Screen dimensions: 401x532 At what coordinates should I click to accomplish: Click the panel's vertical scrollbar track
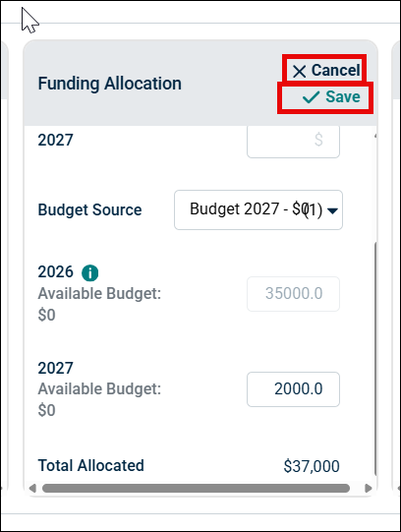[375, 187]
